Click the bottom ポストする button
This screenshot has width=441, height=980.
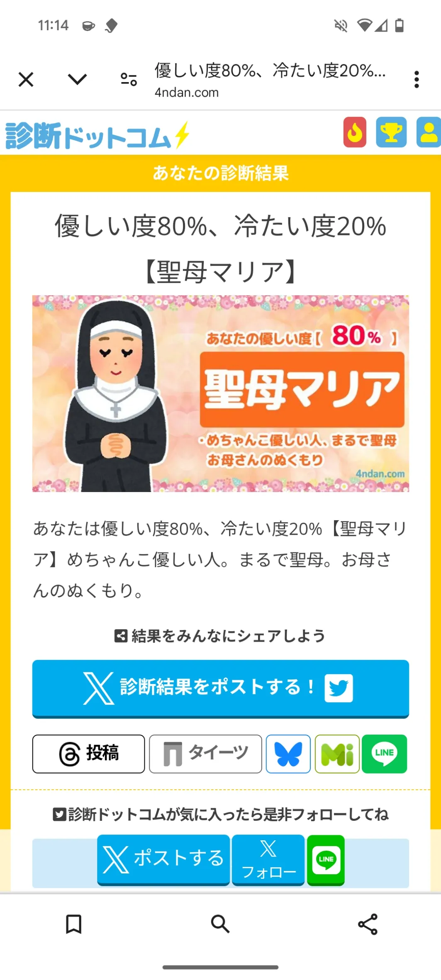point(163,860)
